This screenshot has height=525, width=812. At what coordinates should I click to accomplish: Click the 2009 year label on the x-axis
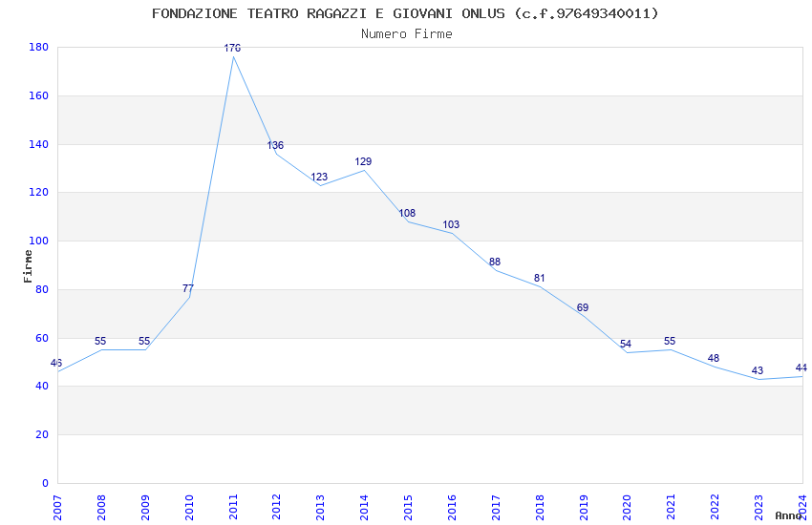[145, 508]
